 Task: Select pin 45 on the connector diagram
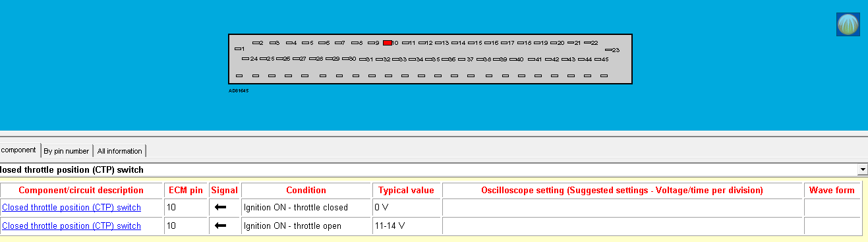tap(601, 59)
